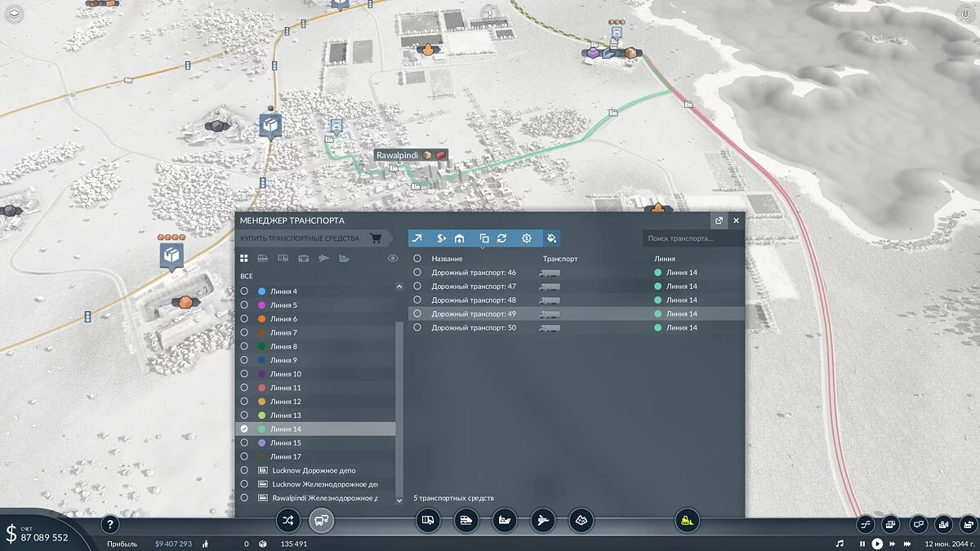Open the help question mark button
This screenshot has height=551, width=980.
point(110,525)
